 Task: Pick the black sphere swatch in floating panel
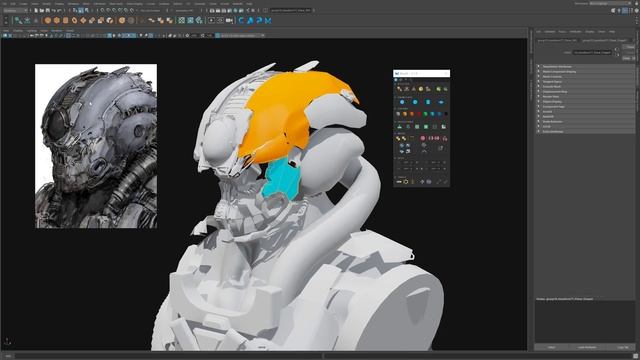pos(446,114)
